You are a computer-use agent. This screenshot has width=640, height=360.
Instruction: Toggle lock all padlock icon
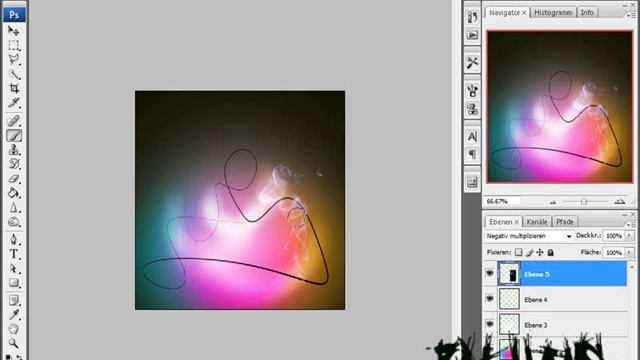pyautogui.click(x=551, y=252)
